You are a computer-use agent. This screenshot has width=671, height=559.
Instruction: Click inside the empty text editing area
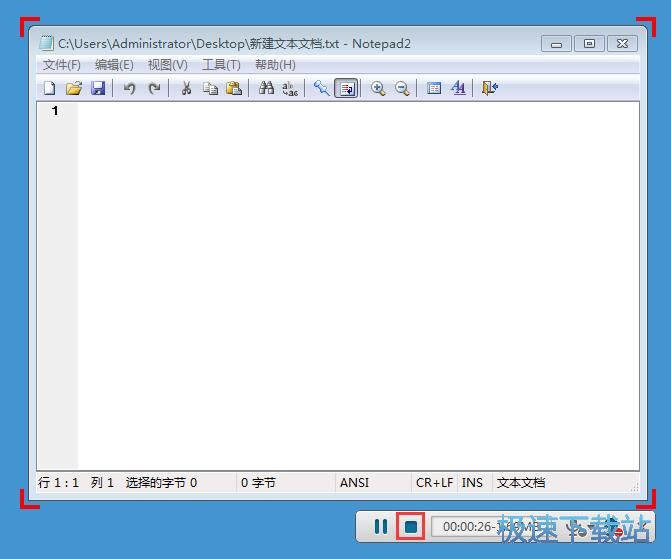359,285
